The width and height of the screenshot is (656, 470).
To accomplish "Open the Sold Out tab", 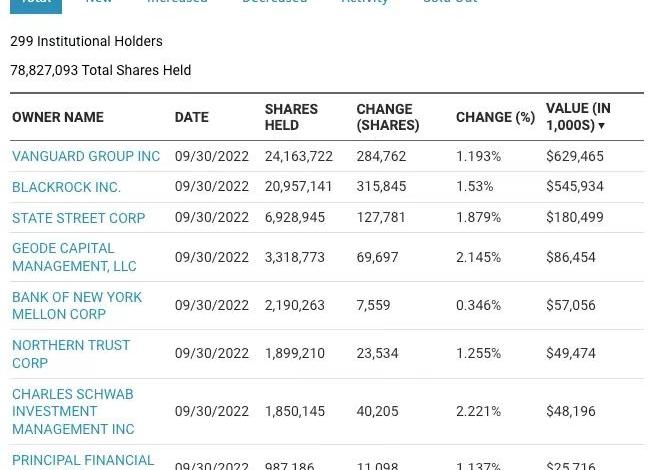I will [449, 3].
